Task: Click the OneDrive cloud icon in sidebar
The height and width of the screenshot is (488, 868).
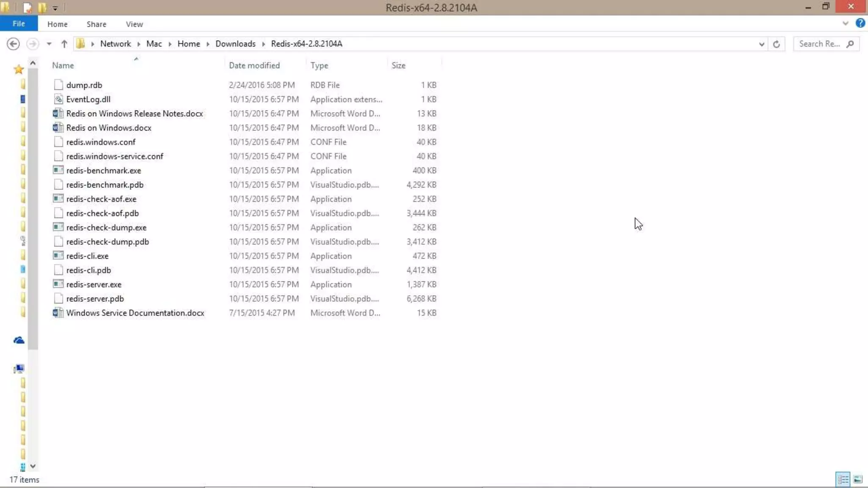Action: click(x=19, y=340)
